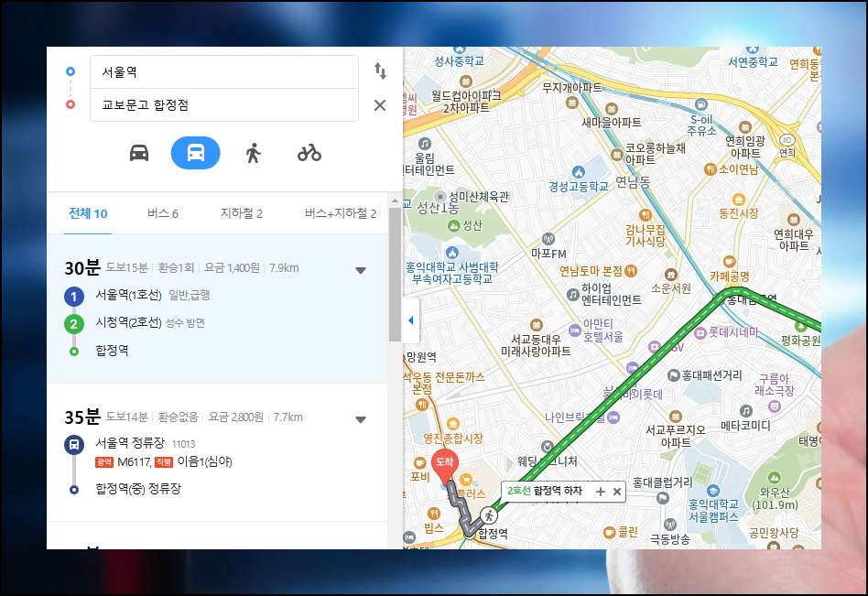The width and height of the screenshot is (868, 596).
Task: Open the 전체 10 tab
Action: (88, 213)
